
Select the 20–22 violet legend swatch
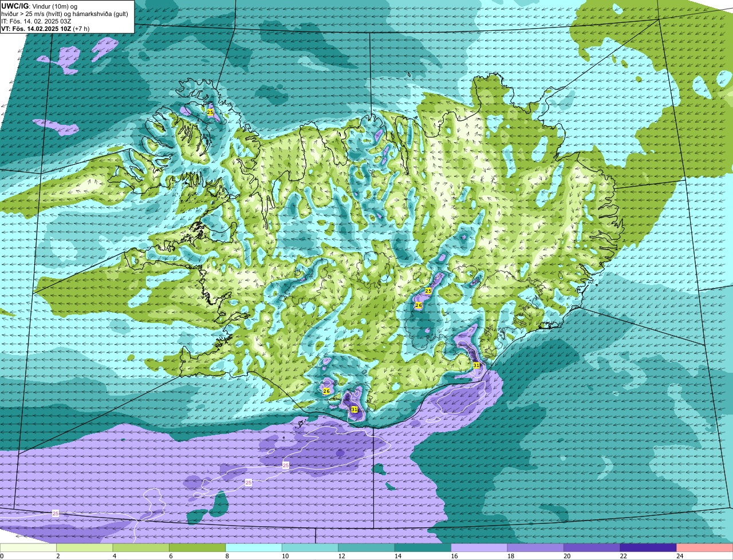593,547
